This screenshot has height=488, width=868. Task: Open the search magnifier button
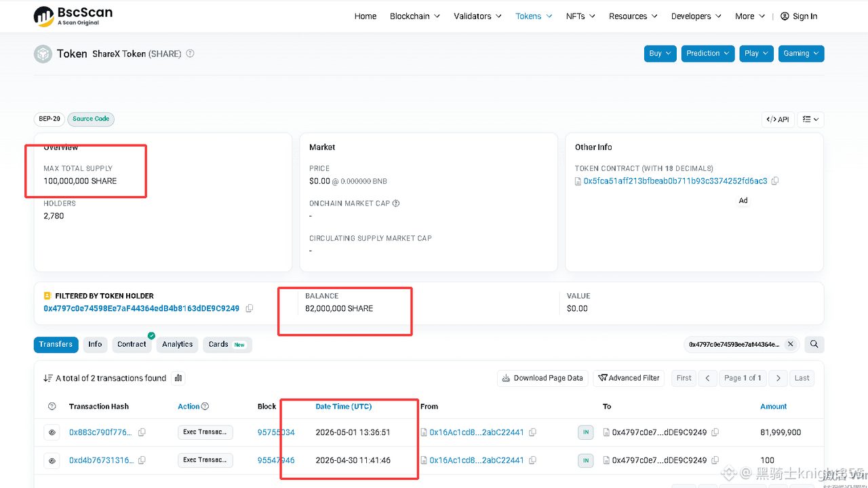(x=814, y=344)
